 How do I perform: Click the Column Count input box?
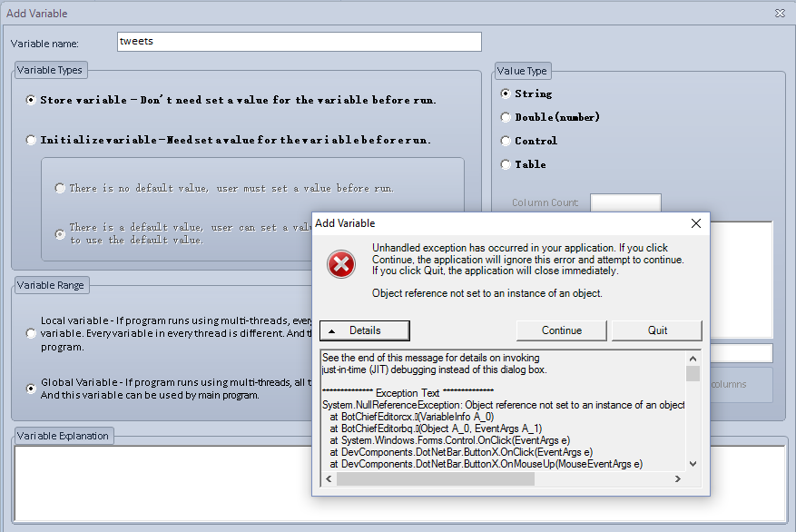pos(624,202)
